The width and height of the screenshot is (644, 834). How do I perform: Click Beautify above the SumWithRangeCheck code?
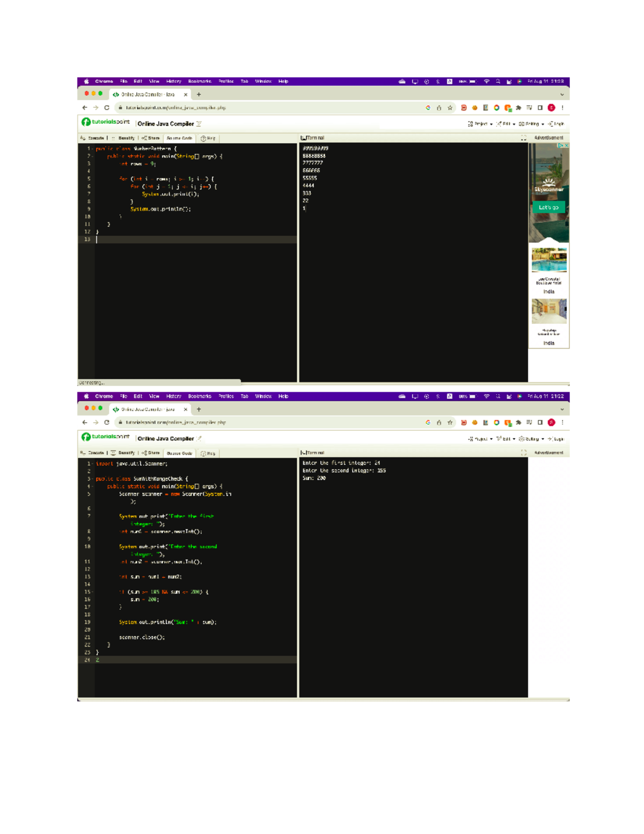126,453
